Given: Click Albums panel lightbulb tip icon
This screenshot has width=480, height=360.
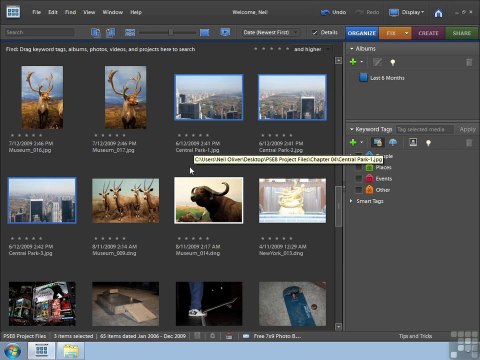Looking at the screenshot, I should pyautogui.click(x=393, y=62).
